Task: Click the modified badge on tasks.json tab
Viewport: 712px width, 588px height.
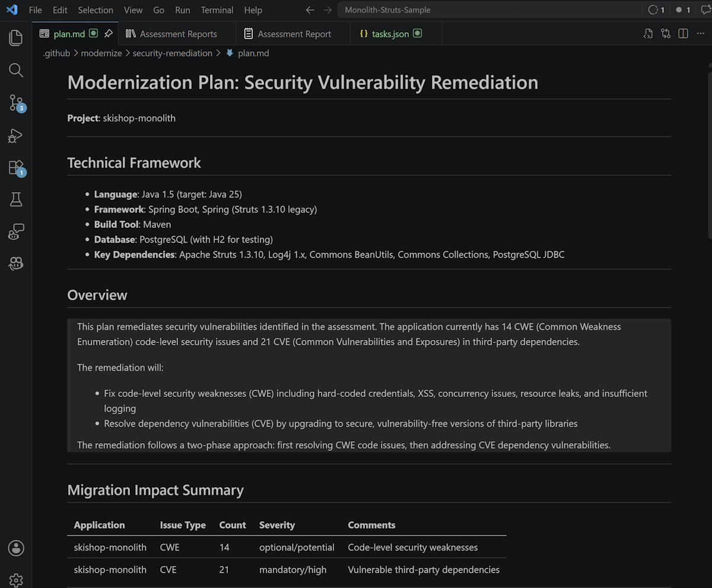Action: pos(417,34)
